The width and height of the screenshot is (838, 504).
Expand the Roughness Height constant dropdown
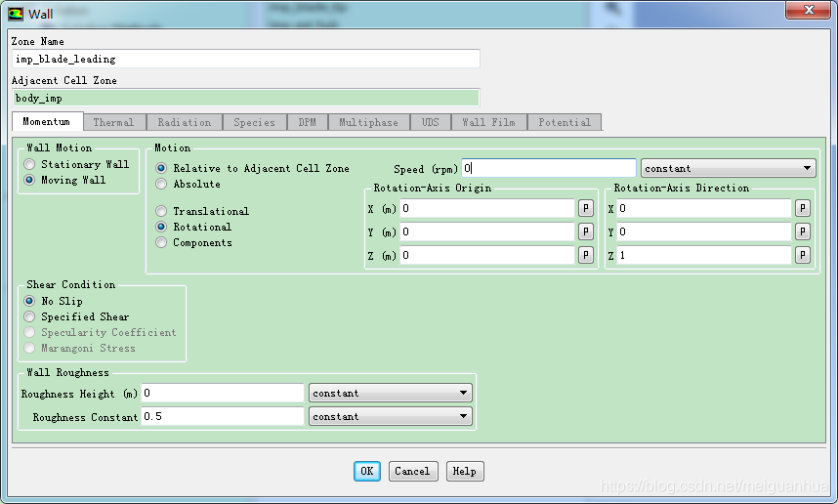[391, 393]
